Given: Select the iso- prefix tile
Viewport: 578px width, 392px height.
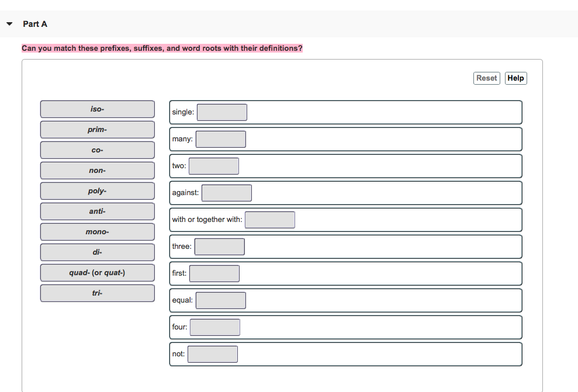Looking at the screenshot, I should 97,109.
